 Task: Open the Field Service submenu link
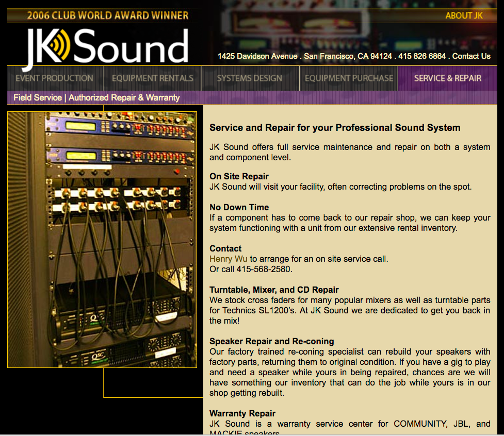(x=38, y=97)
